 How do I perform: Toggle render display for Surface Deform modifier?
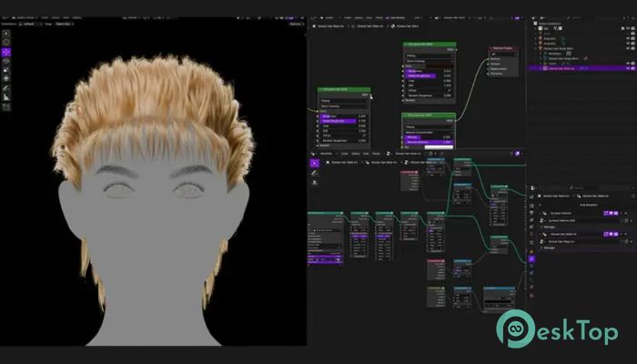[x=616, y=213]
